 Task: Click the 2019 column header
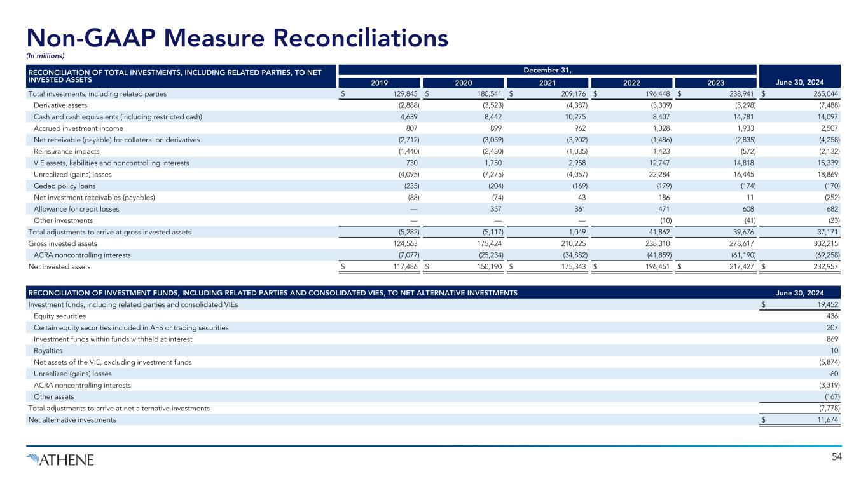[380, 82]
